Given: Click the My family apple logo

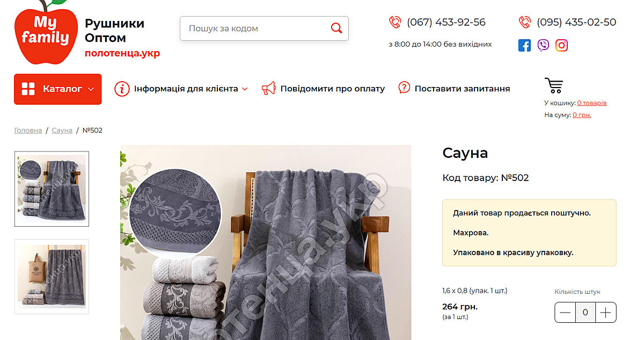Looking at the screenshot, I should (45, 32).
